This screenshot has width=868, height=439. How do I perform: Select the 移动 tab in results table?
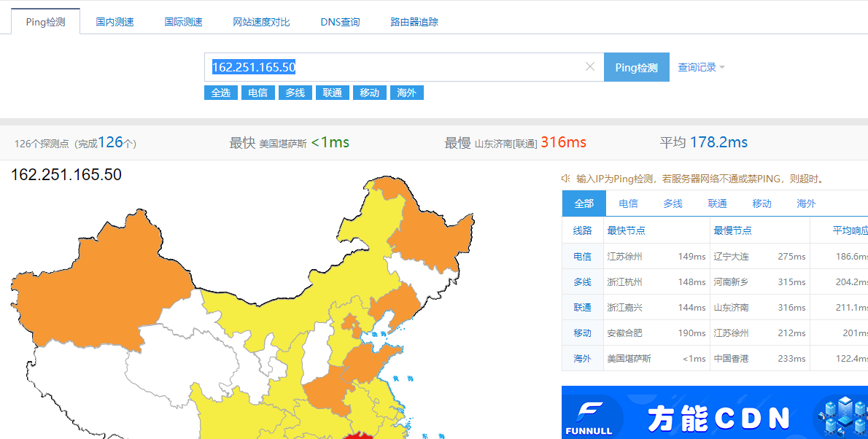tap(762, 203)
